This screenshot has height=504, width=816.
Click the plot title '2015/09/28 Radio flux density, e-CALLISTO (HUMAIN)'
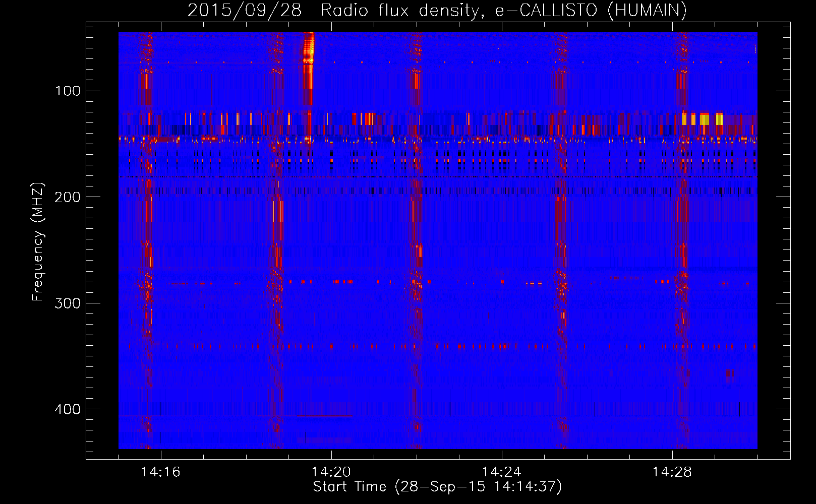click(437, 11)
